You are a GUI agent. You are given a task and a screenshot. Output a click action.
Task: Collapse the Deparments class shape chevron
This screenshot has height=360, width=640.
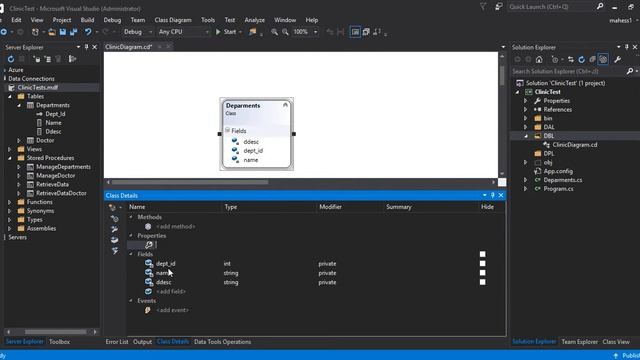tap(285, 105)
